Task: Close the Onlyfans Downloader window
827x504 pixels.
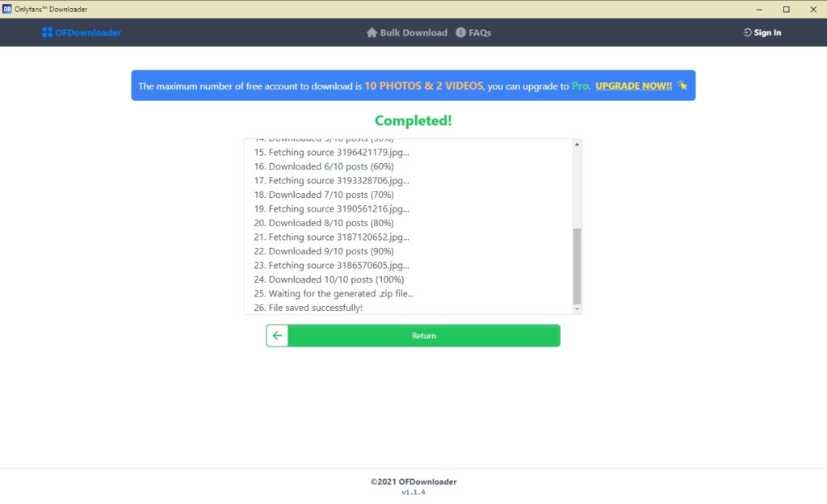Action: [x=813, y=10]
